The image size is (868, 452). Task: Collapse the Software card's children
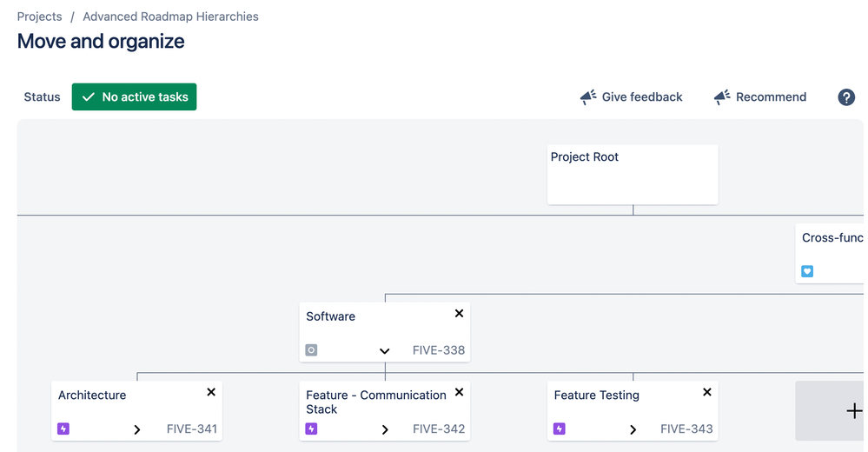385,351
